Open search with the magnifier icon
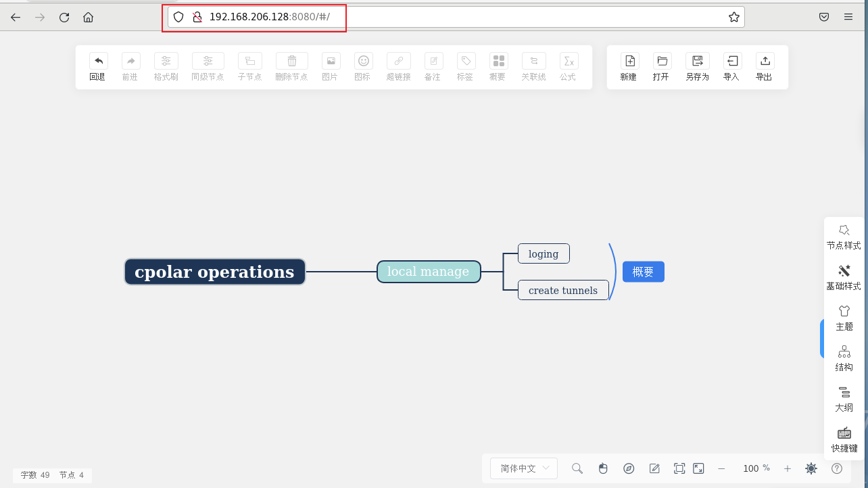Screen dimensions: 868x488 pyautogui.click(x=577, y=468)
